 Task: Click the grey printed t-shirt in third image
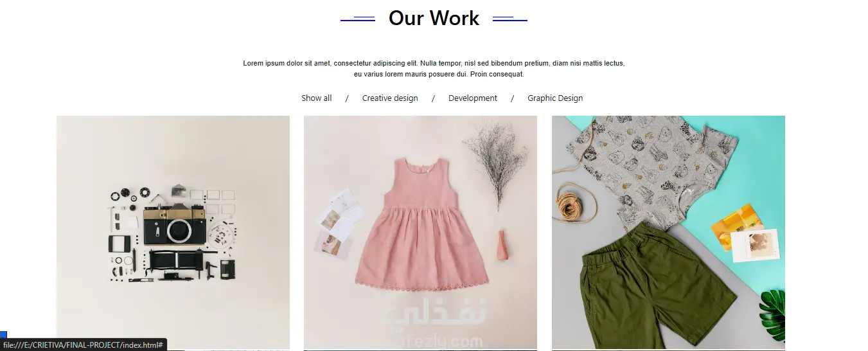[660, 168]
